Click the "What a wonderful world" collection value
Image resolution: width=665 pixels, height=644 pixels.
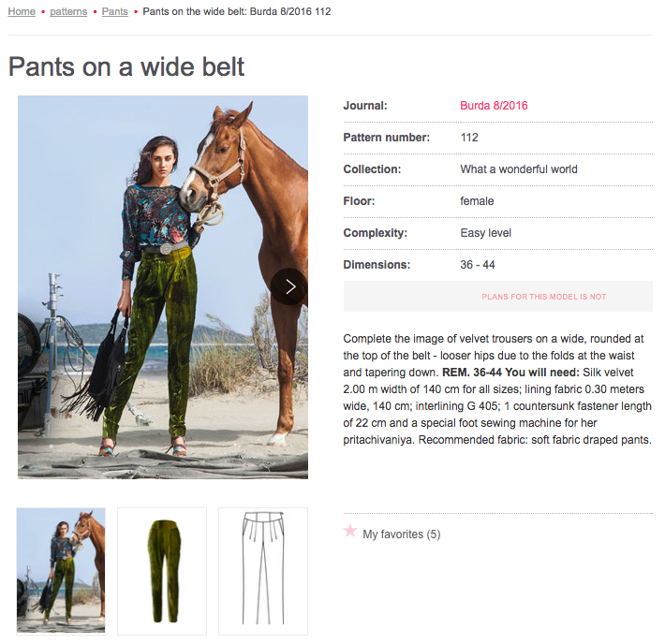[x=519, y=169]
